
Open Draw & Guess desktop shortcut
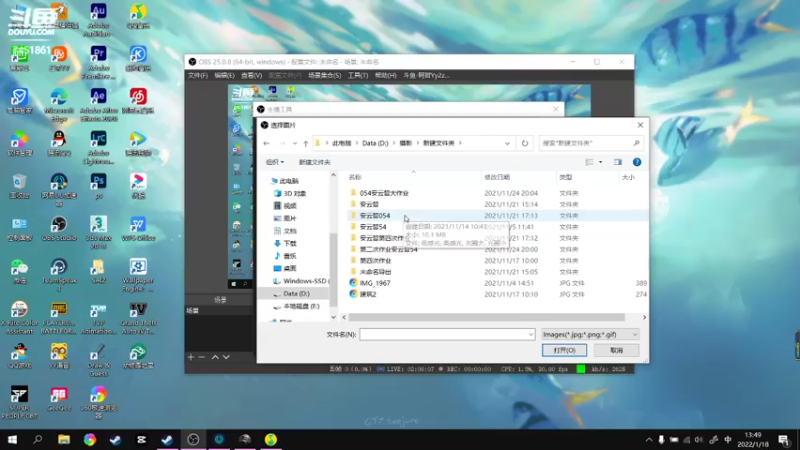[98, 360]
